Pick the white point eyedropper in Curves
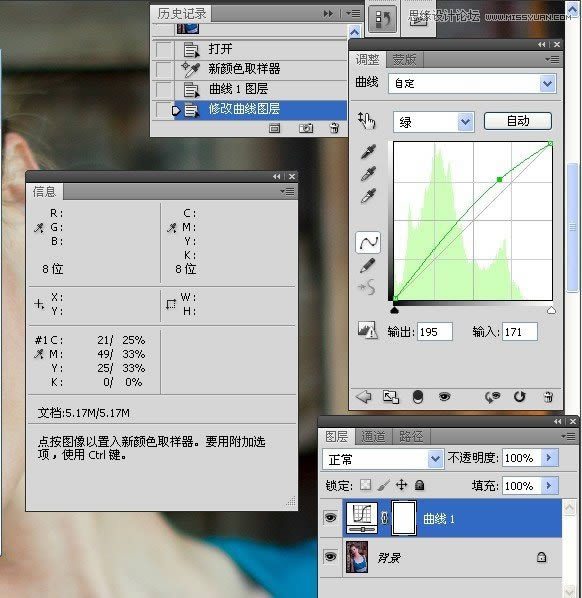 coord(368,196)
